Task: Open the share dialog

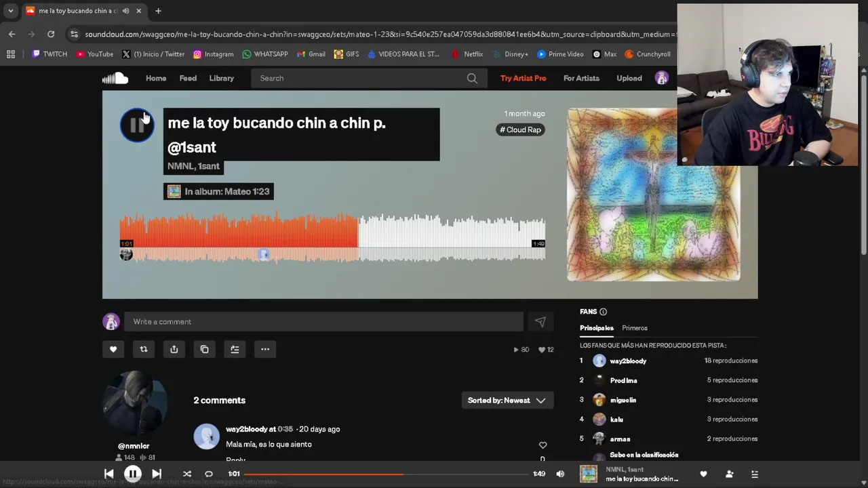Action: [174, 349]
